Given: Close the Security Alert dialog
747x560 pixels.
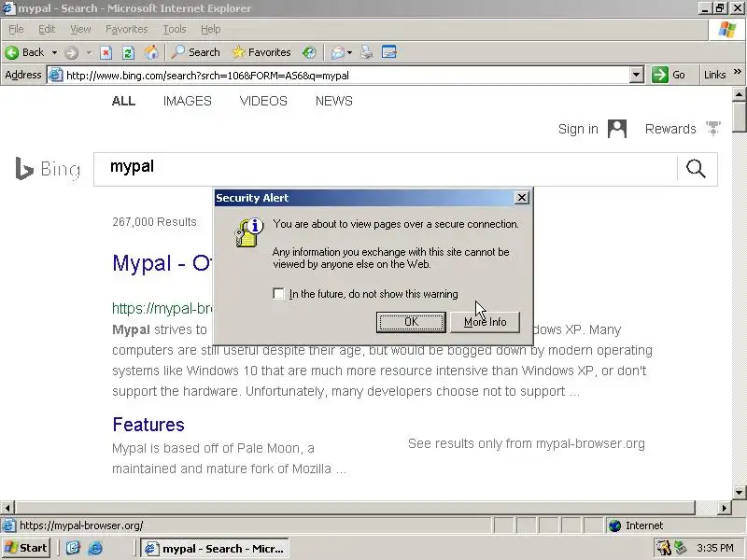Looking at the screenshot, I should (x=522, y=198).
